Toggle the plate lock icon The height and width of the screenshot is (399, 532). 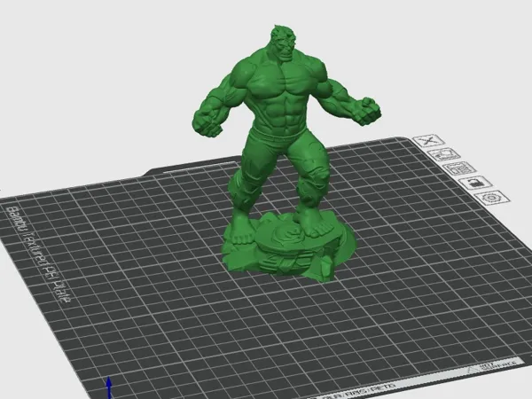click(475, 184)
